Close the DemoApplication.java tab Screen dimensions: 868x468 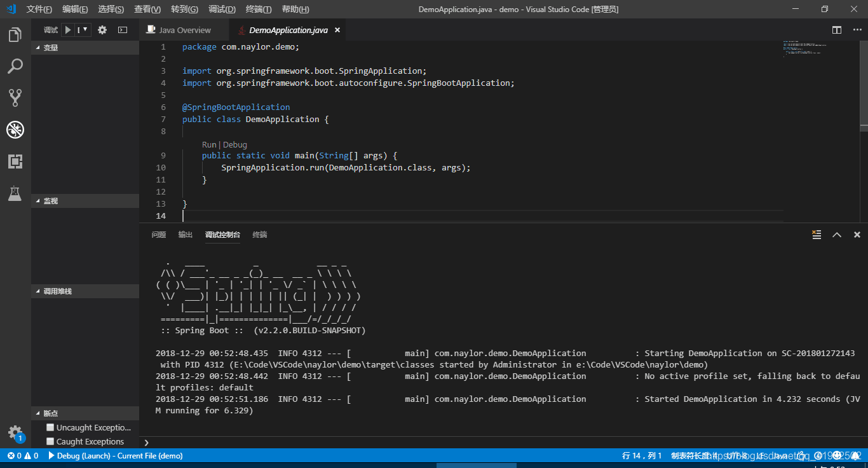pyautogui.click(x=337, y=30)
